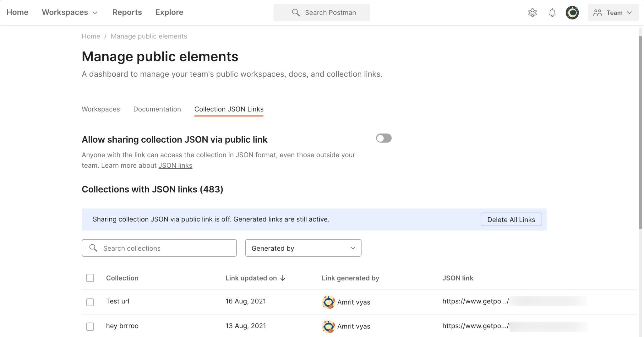Click the Test url collection name
644x337 pixels.
(x=117, y=301)
